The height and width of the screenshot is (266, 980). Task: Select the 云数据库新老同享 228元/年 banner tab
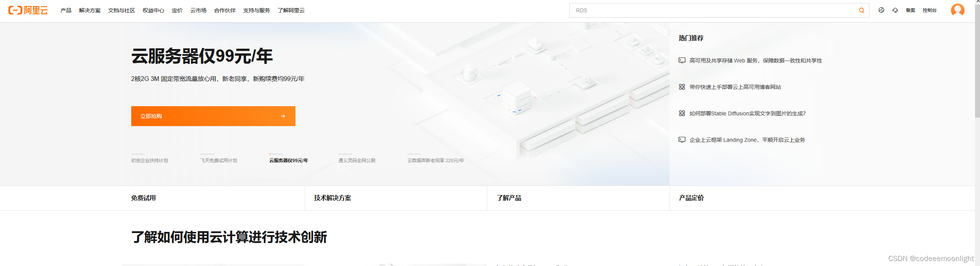click(x=436, y=160)
